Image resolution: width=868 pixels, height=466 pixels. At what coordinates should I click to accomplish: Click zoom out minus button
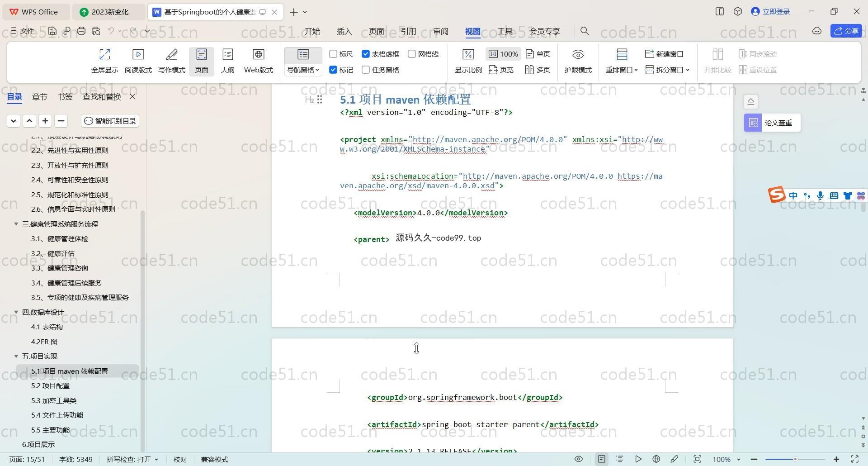(x=754, y=459)
